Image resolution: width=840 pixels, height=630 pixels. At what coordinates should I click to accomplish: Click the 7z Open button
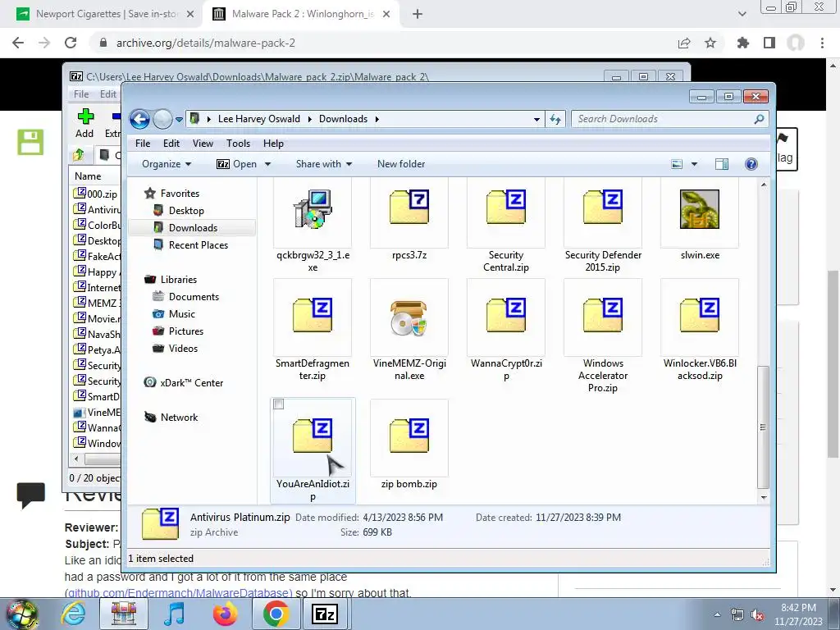click(236, 164)
